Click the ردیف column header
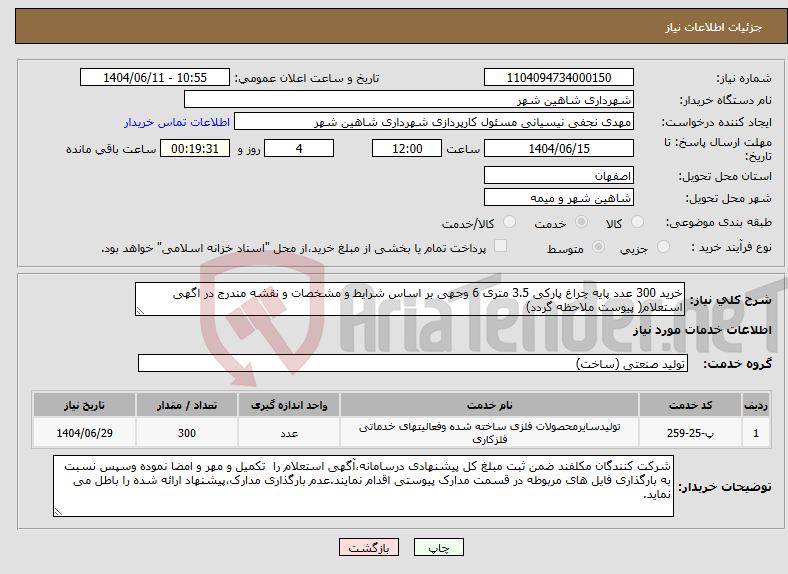Viewport: 788px width, 574px height. pos(756,405)
